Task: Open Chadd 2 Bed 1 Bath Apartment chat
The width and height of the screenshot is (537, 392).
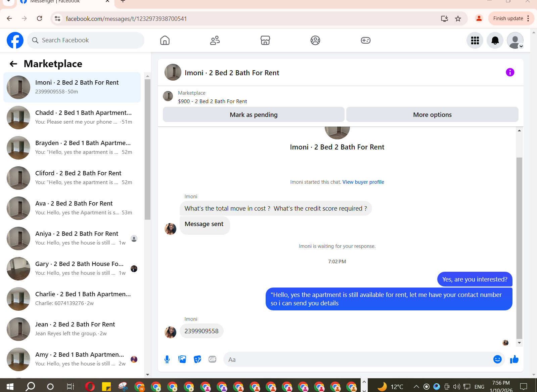Action: point(72,118)
